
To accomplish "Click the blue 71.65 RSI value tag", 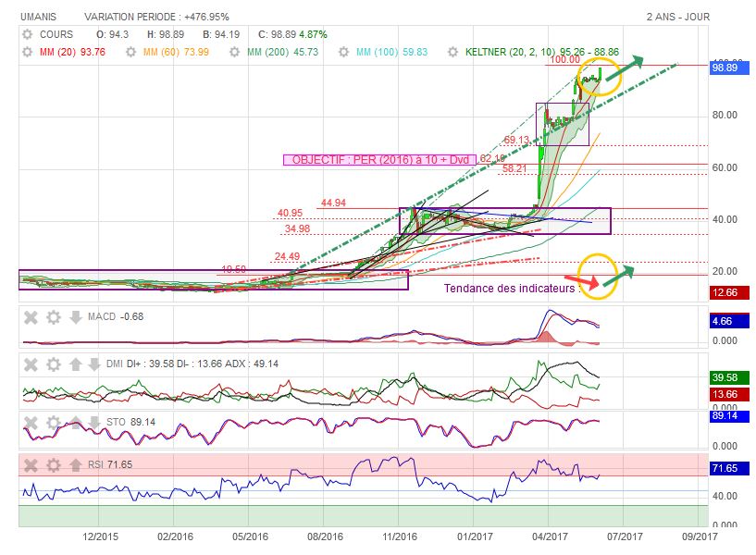I will (x=729, y=468).
